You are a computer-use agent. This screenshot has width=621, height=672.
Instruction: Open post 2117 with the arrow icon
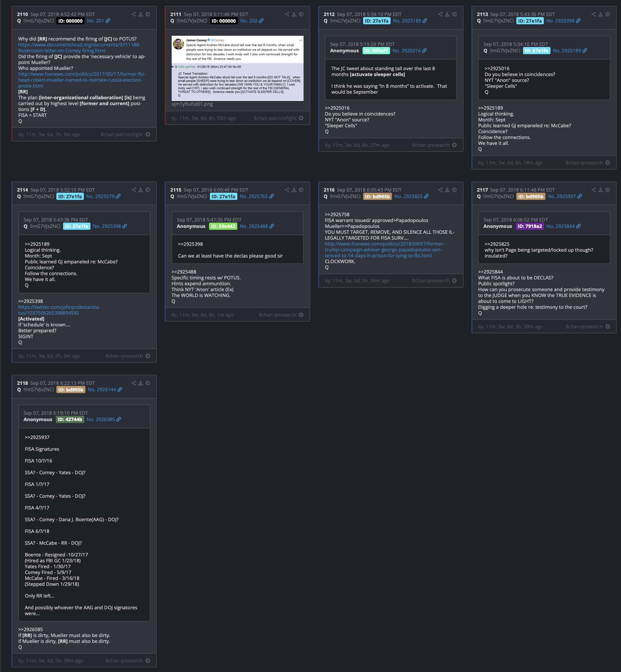[x=608, y=190]
